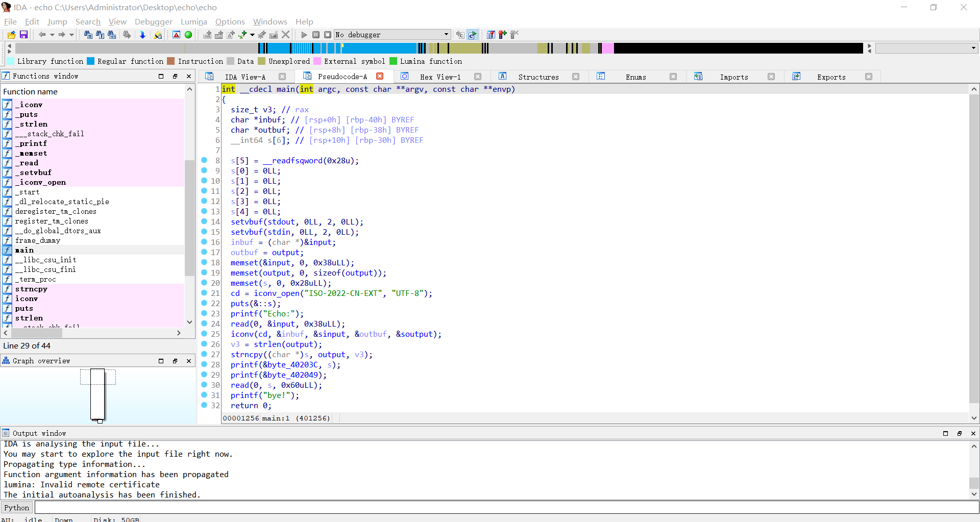Open the Jump menu

pos(57,21)
